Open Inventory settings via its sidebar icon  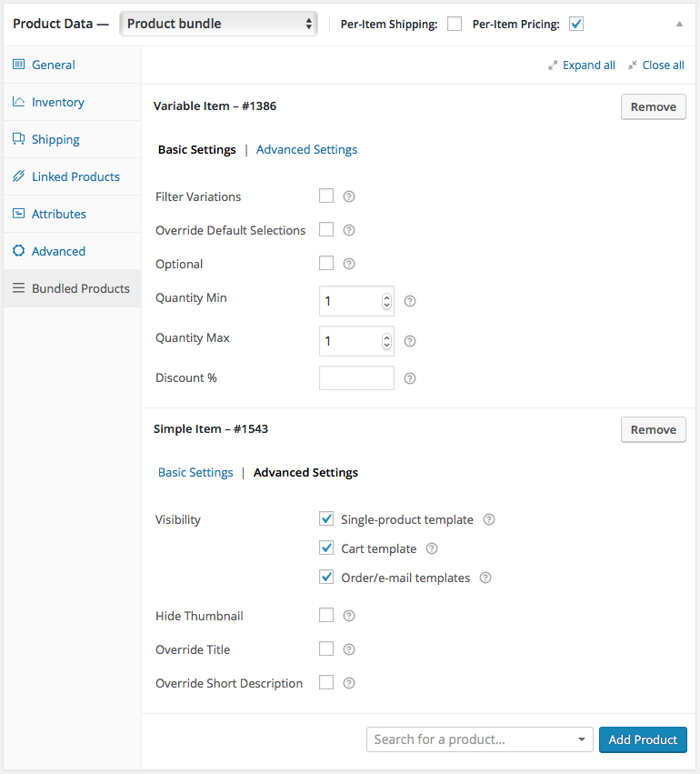click(19, 102)
